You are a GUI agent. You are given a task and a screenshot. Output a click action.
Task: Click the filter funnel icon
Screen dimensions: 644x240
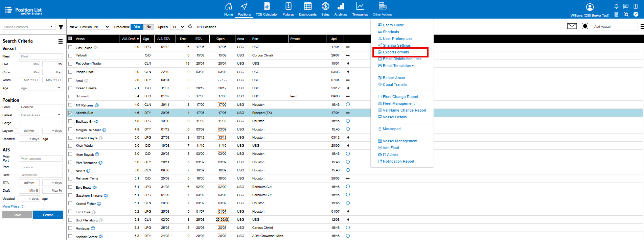point(61,27)
